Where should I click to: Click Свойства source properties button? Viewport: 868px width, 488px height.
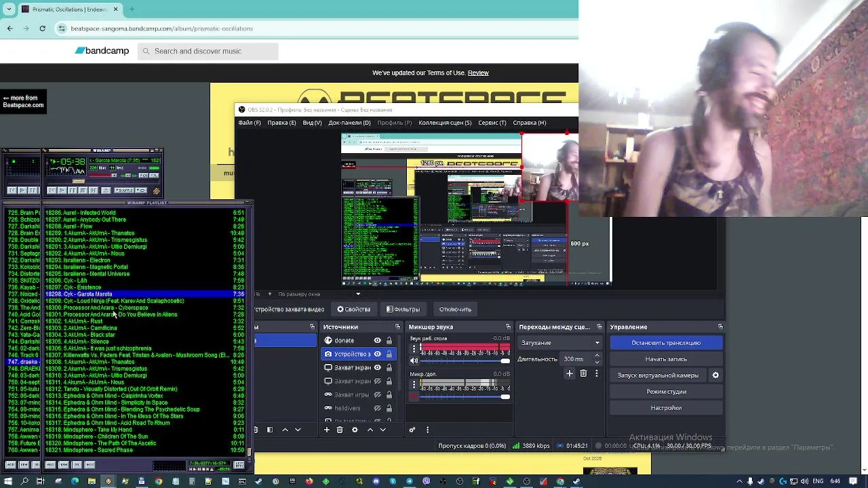(354, 309)
